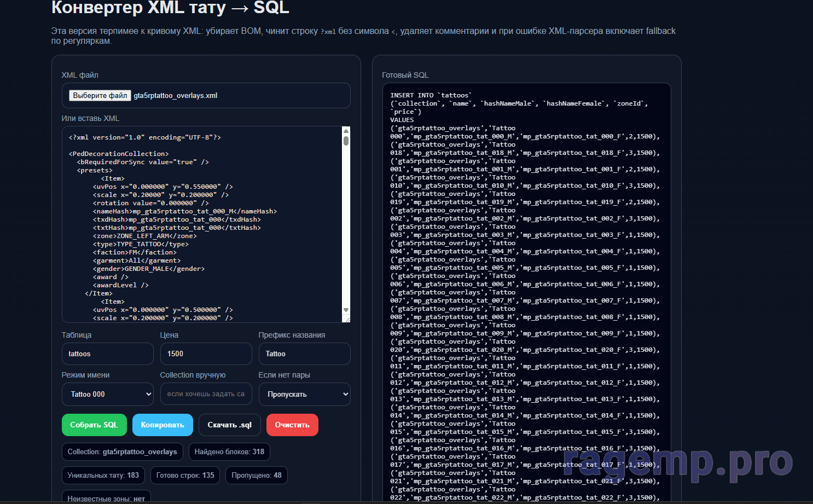
Task: Expand the 'Если нет пары' dropdown
Action: (x=304, y=395)
